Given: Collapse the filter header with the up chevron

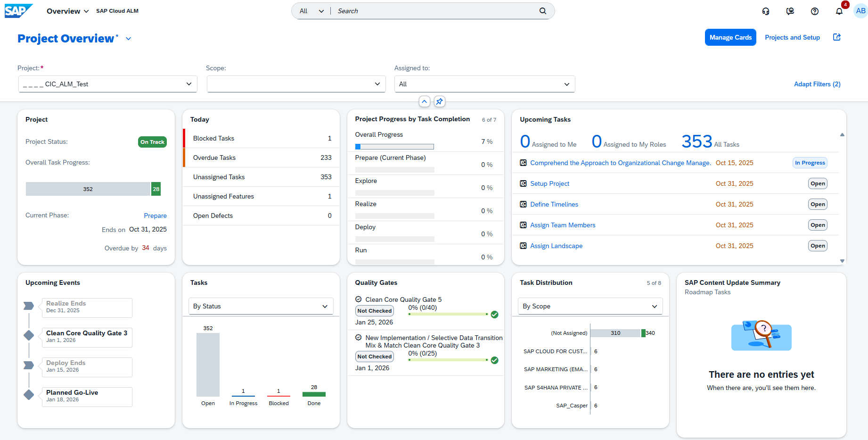Looking at the screenshot, I should pos(425,101).
